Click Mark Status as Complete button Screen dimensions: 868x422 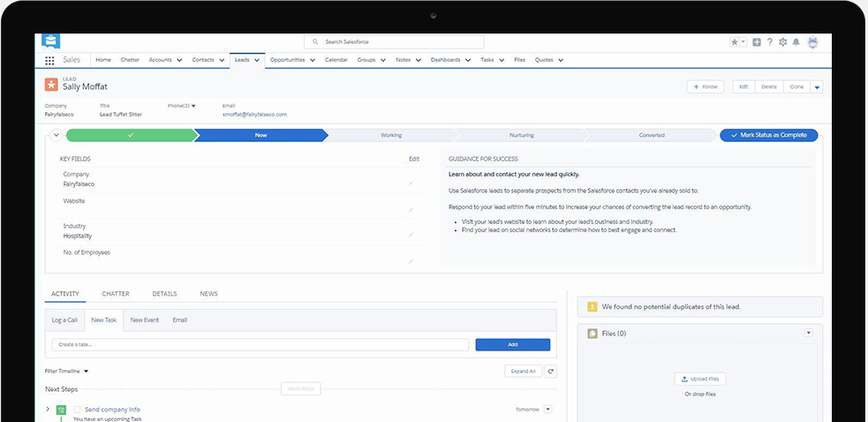point(769,135)
